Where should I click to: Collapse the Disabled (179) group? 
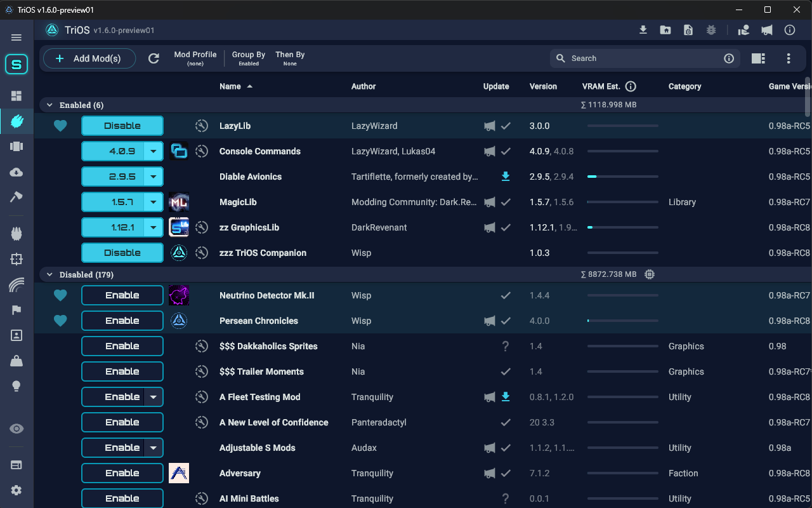point(49,274)
